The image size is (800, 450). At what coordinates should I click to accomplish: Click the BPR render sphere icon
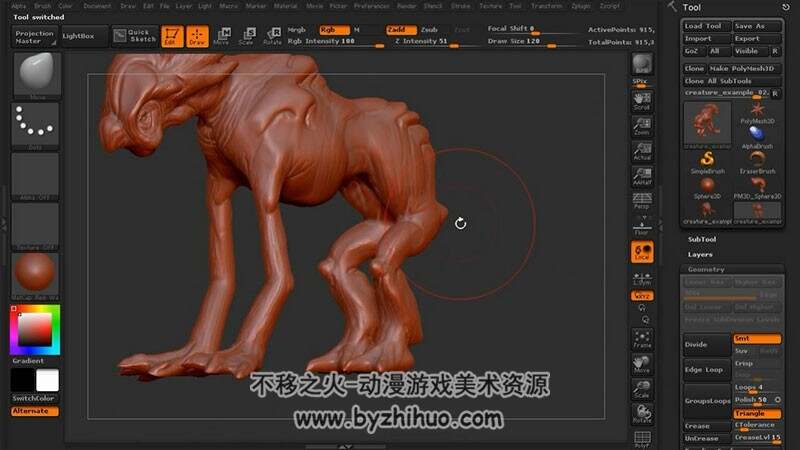(642, 65)
